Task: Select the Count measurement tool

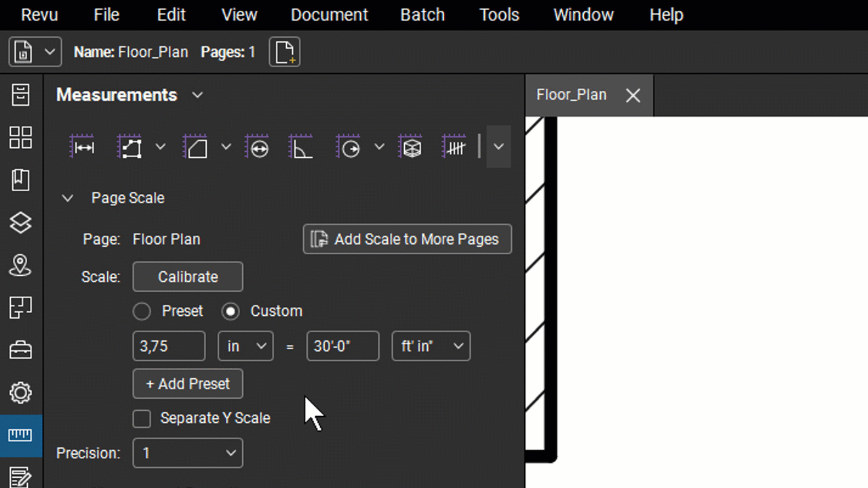Action: click(454, 147)
